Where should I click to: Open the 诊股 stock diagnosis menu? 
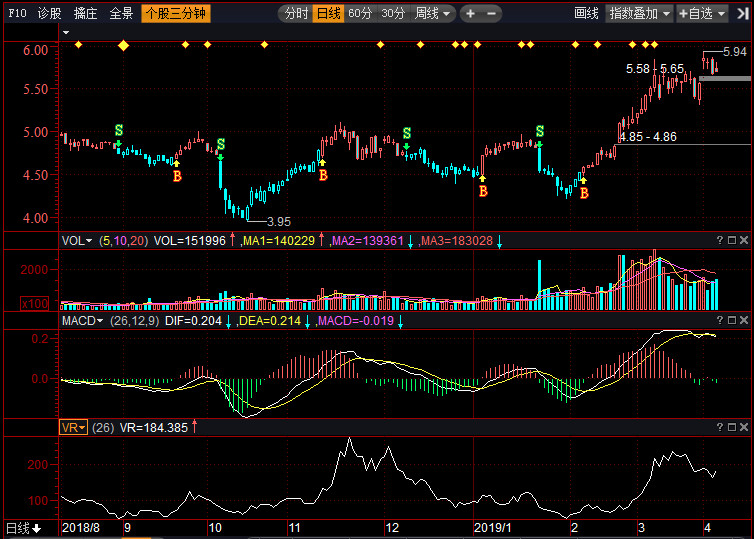pos(50,13)
